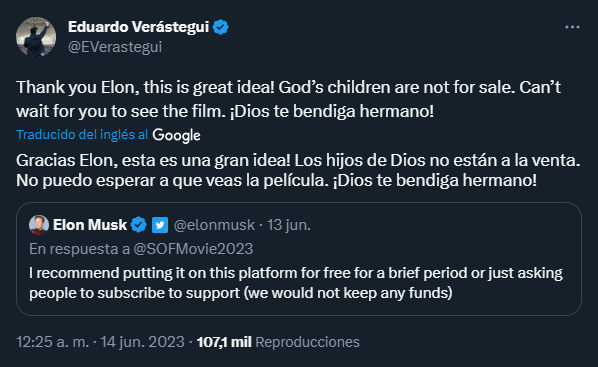The image size is (598, 367).
Task: Click the 'Traducido del inglés al' link
Action: pyautogui.click(x=82, y=135)
